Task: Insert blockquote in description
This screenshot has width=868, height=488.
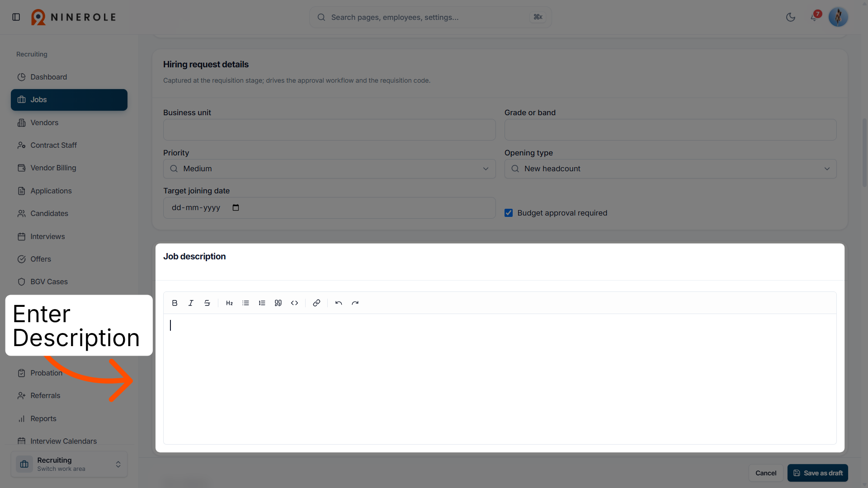Action: 278,303
